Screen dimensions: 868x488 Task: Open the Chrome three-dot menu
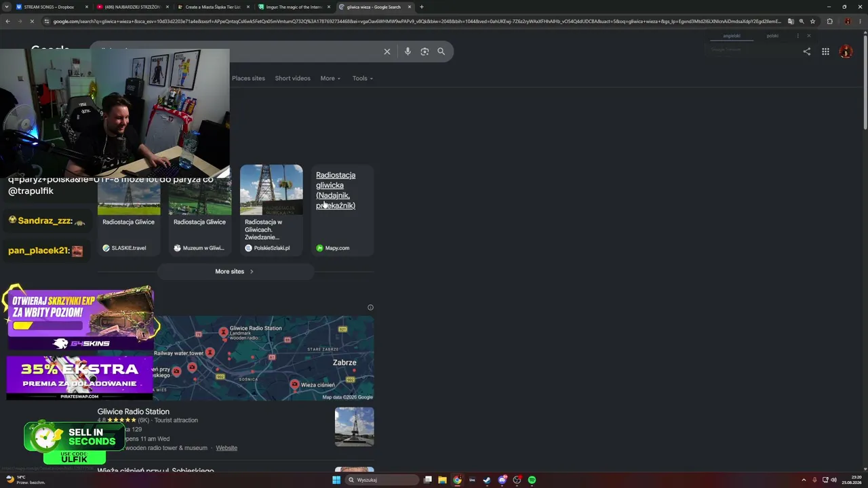coord(860,21)
